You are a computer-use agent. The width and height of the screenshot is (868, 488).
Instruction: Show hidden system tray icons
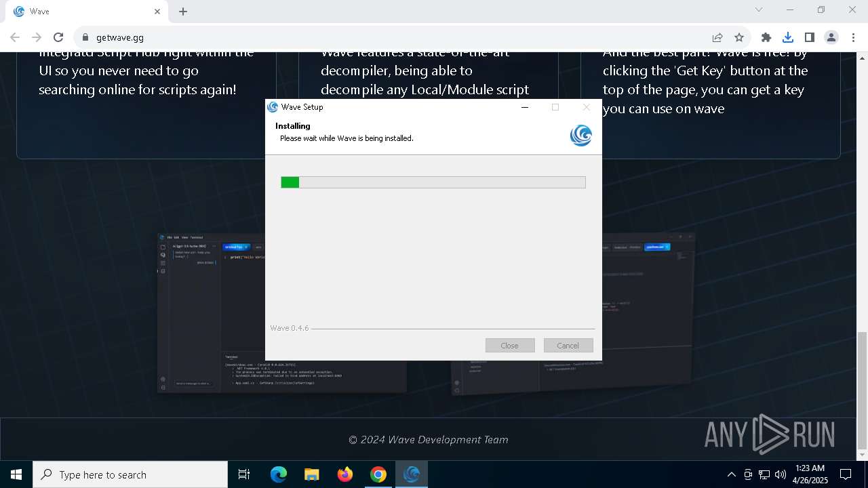[x=731, y=474]
